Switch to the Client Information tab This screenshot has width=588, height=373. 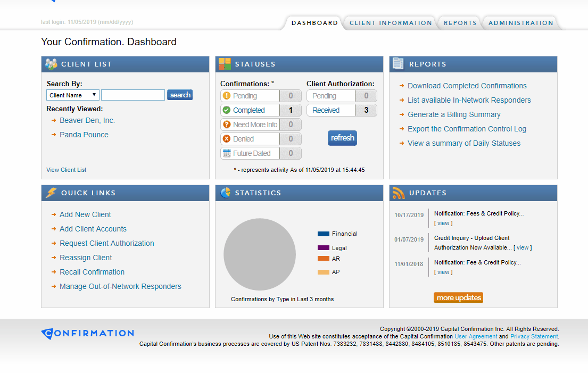pyautogui.click(x=391, y=23)
